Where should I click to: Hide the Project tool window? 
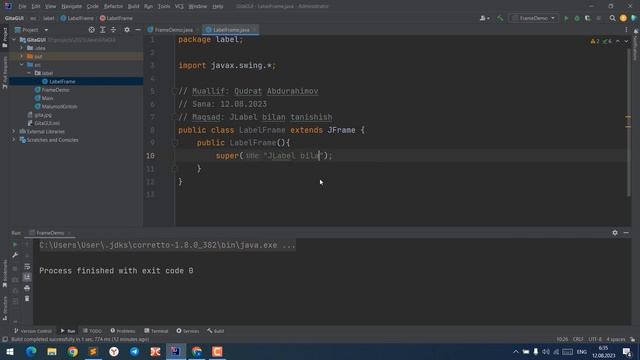click(138, 30)
